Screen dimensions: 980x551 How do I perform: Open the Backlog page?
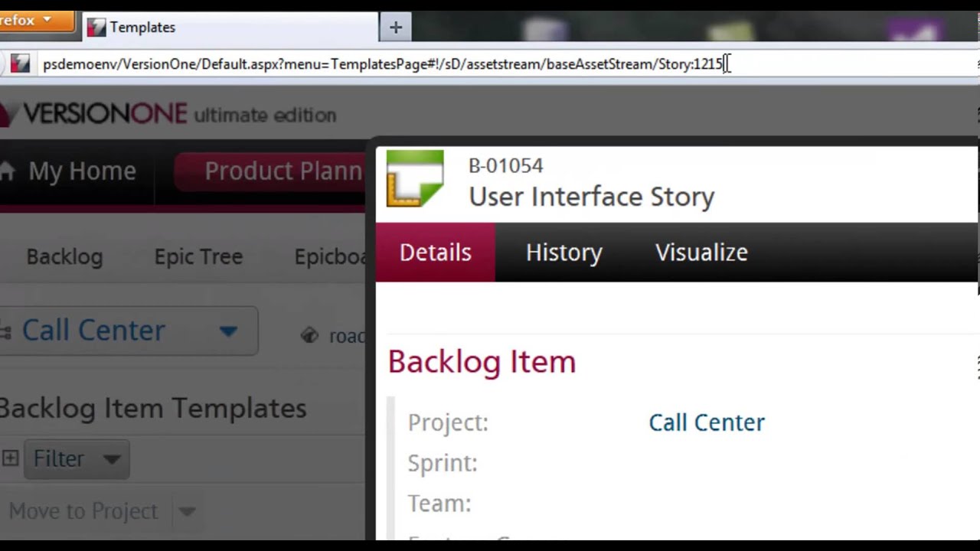(64, 256)
